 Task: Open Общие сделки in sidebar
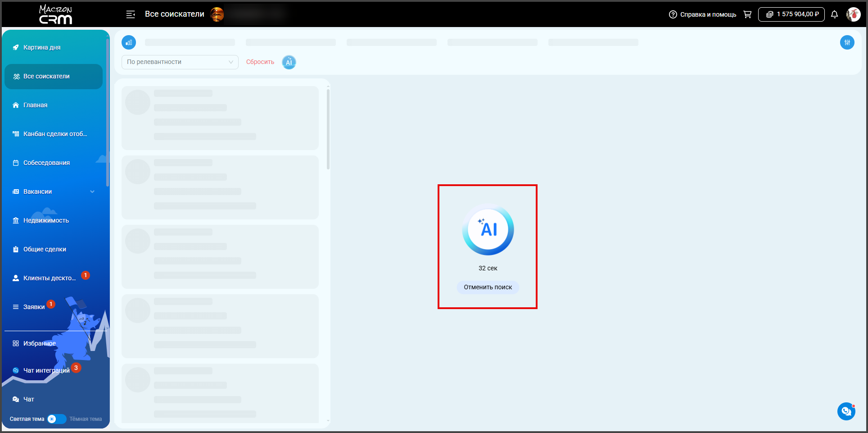pos(54,249)
